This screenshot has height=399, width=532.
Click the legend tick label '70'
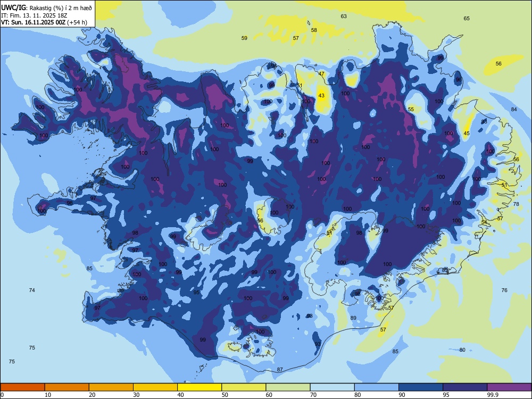click(x=313, y=395)
